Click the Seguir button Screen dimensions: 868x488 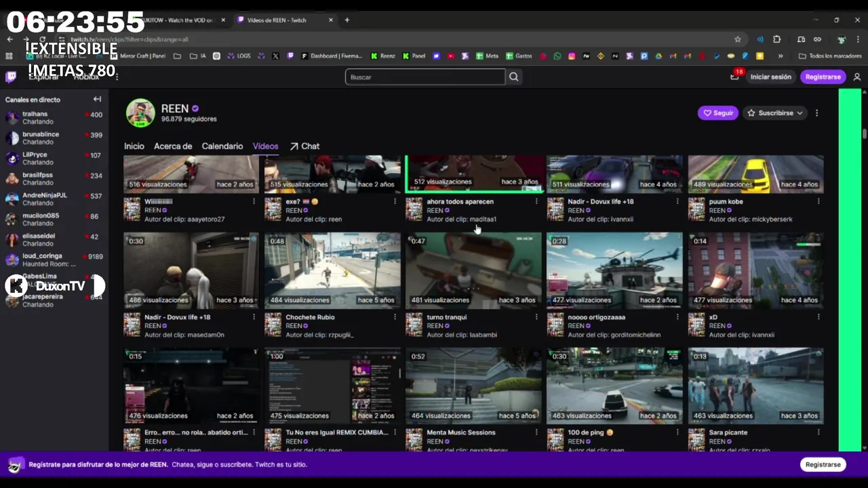click(718, 113)
